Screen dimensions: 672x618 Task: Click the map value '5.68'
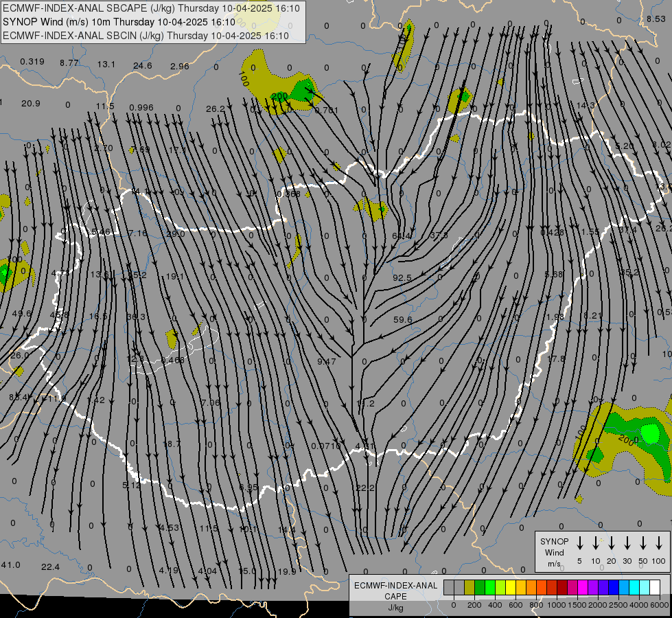tap(553, 275)
